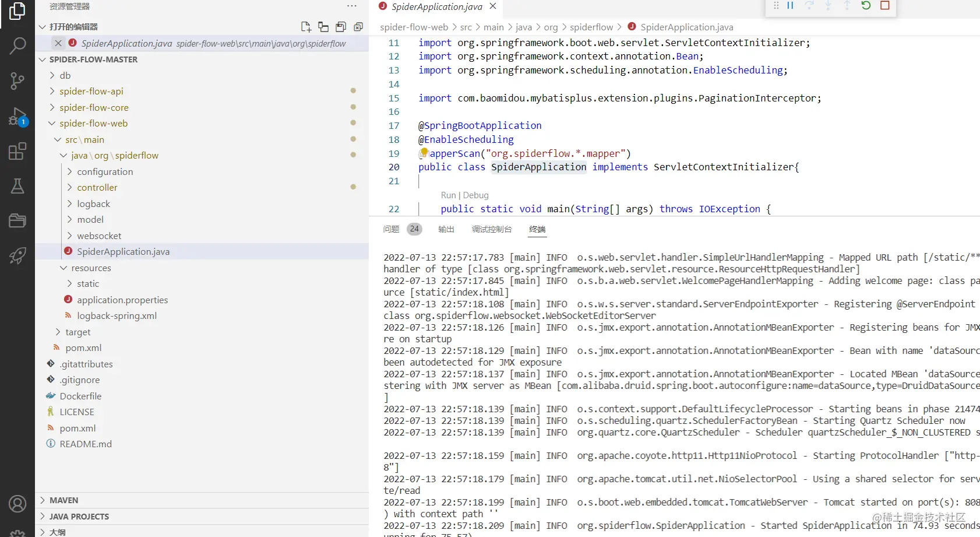The height and width of the screenshot is (537, 980).
Task: Open .gitignore in the file tree
Action: pos(79,380)
